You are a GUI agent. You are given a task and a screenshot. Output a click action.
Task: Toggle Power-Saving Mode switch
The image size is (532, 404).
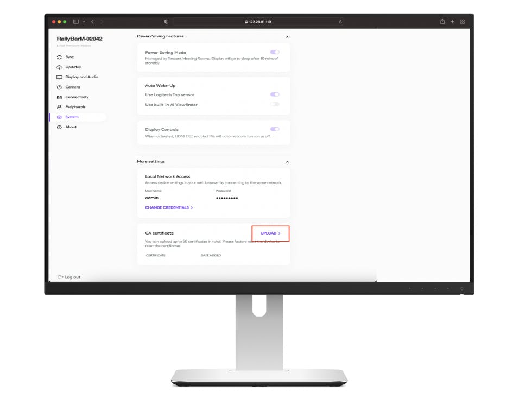[275, 52]
